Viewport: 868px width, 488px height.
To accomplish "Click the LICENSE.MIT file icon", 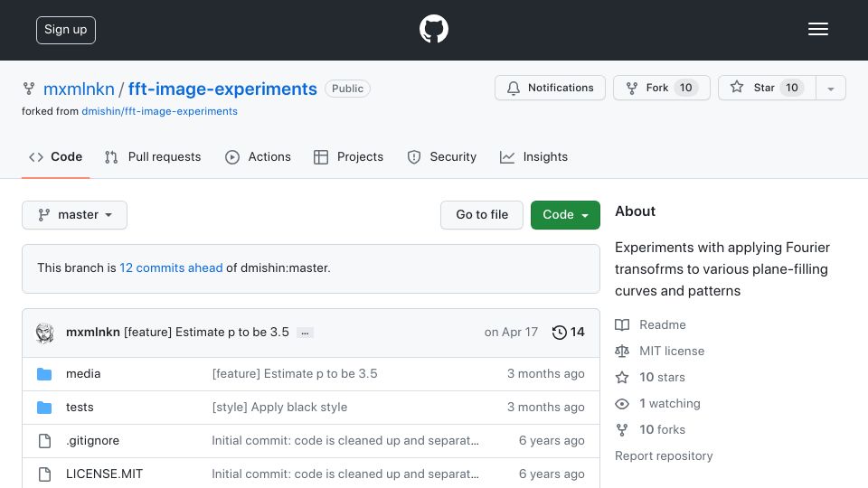I will (x=44, y=474).
